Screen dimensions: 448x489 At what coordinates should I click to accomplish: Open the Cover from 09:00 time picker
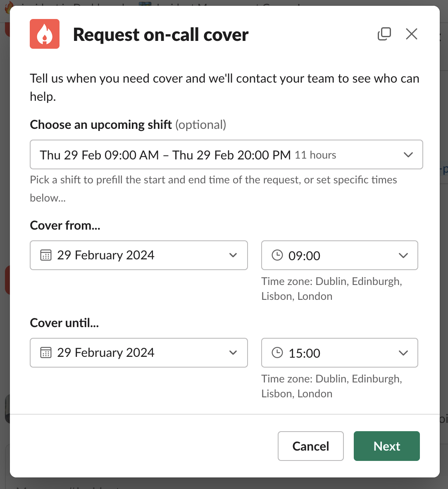[340, 255]
